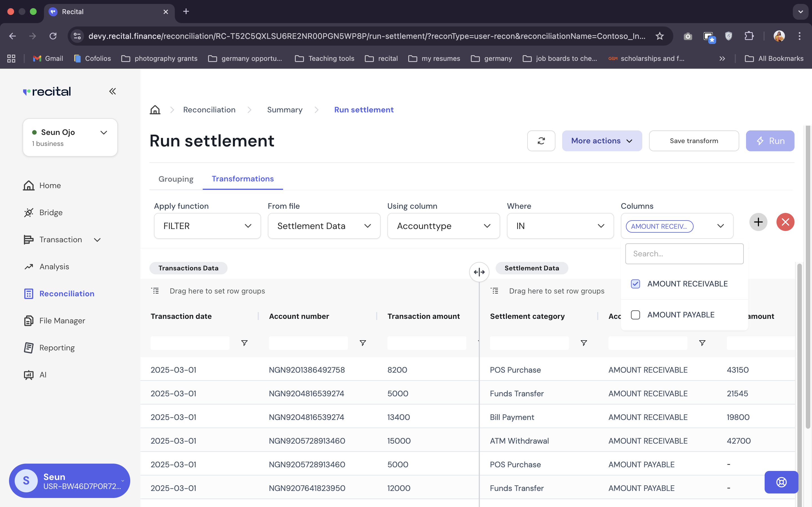Open the Using column Accounttype dropdown
The image size is (812, 507).
coord(443,226)
